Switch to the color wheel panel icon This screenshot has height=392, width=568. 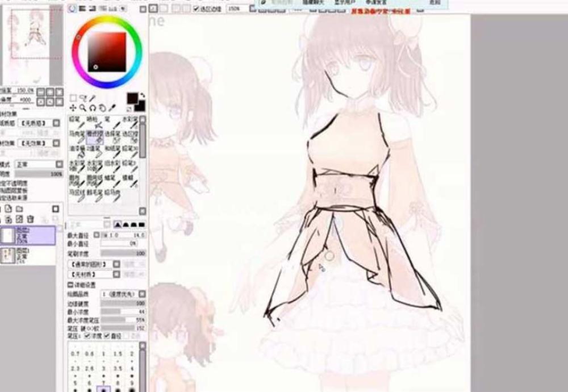(x=72, y=9)
